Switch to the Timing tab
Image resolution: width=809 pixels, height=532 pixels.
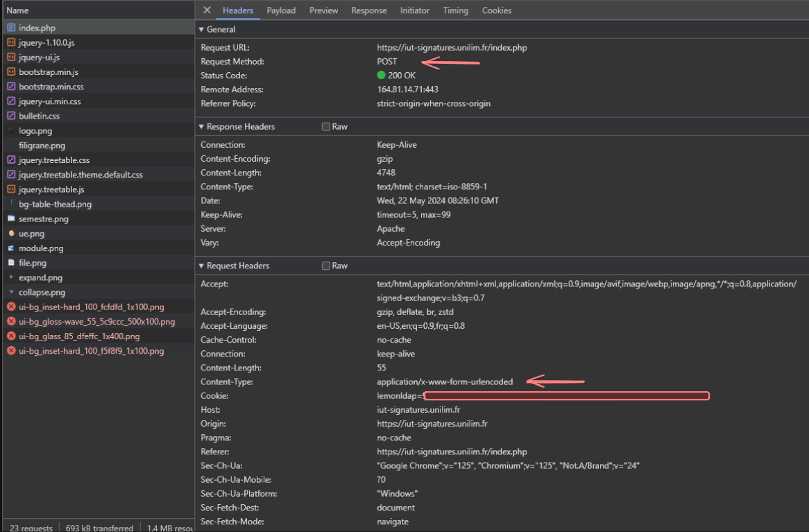pyautogui.click(x=455, y=10)
